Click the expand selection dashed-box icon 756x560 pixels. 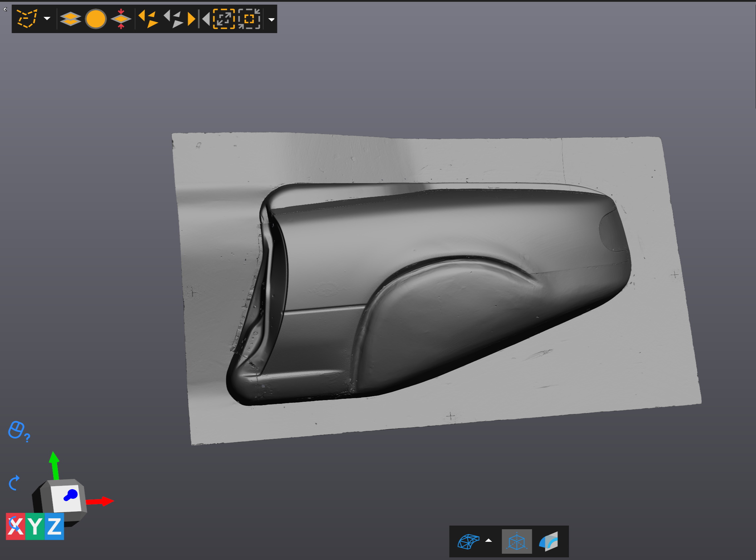(224, 19)
